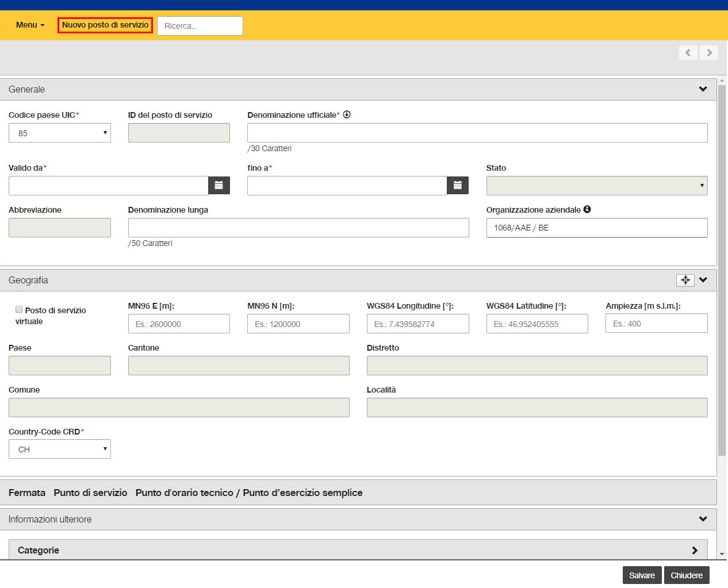The image size is (728, 588).
Task: Click Organizzazione aziendale field 1068/AAE / BE
Action: (597, 228)
